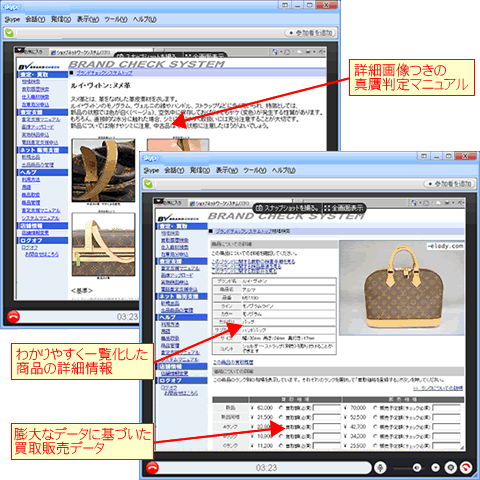Click the buy price input field beside ¥60,000

pyautogui.click(x=327, y=408)
